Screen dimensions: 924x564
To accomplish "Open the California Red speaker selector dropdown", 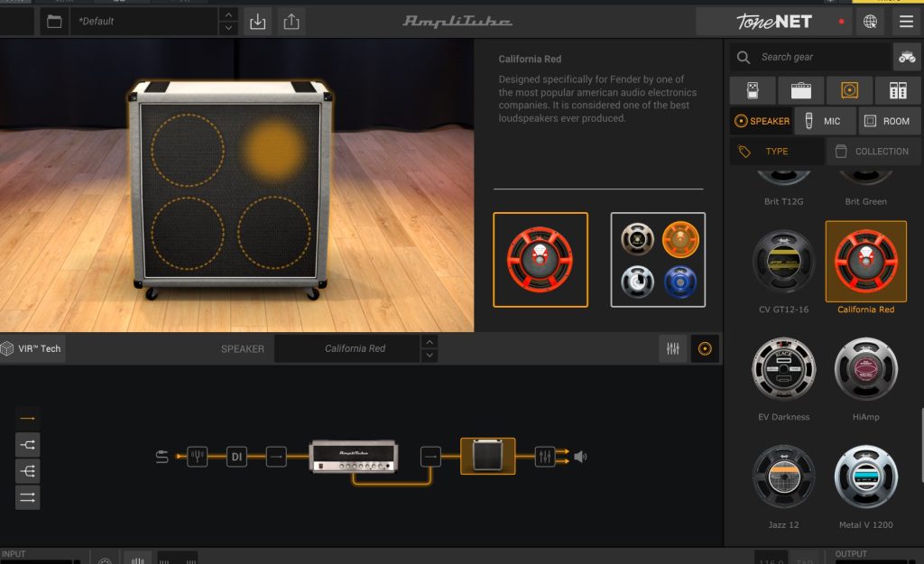I will [x=355, y=348].
